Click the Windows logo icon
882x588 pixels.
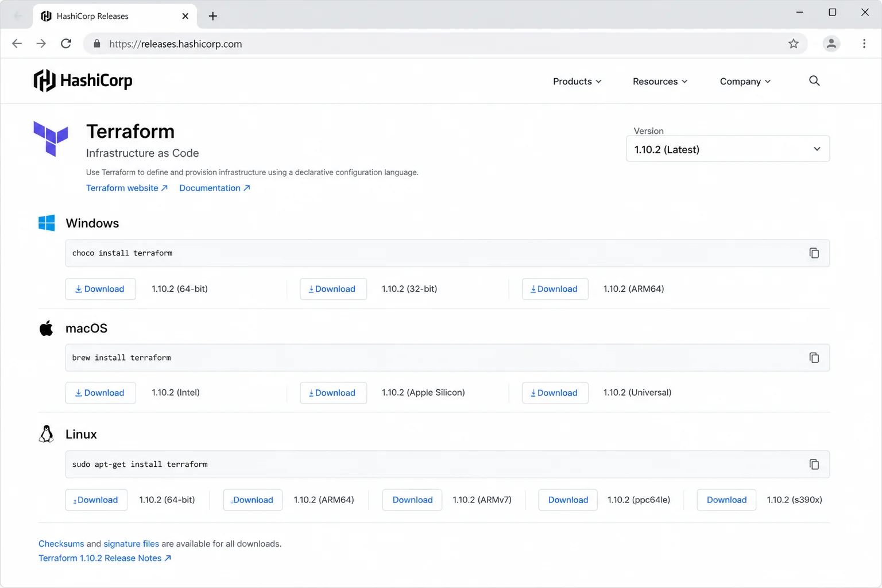tap(47, 223)
